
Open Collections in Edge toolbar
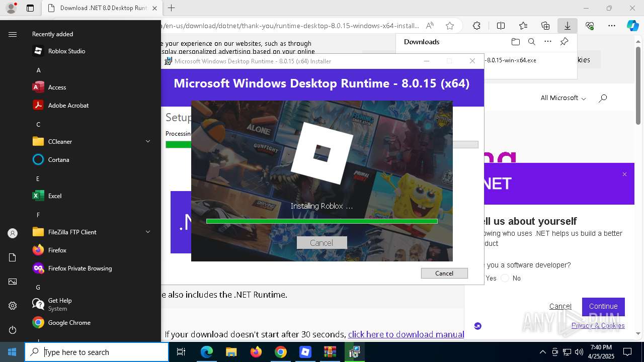[x=545, y=26]
